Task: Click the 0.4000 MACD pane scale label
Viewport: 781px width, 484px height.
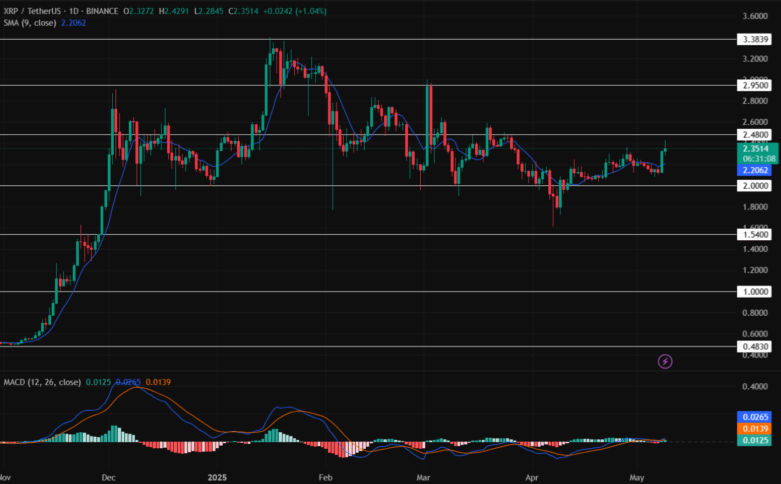Action: pyautogui.click(x=755, y=386)
